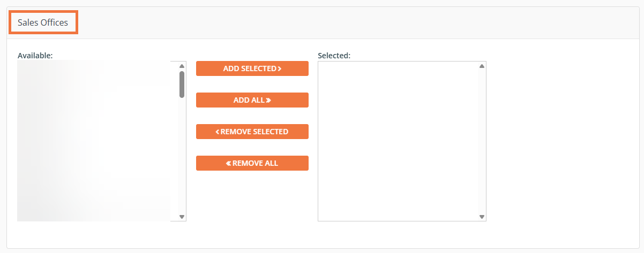Click the Available label
This screenshot has width=644, height=253.
[x=35, y=55]
